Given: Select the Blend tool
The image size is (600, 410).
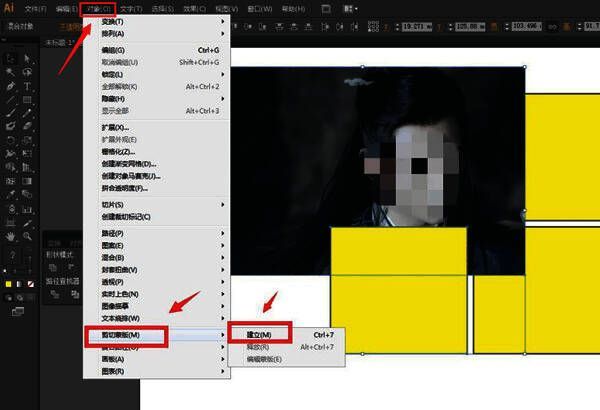Looking at the screenshot, I should (27, 194).
